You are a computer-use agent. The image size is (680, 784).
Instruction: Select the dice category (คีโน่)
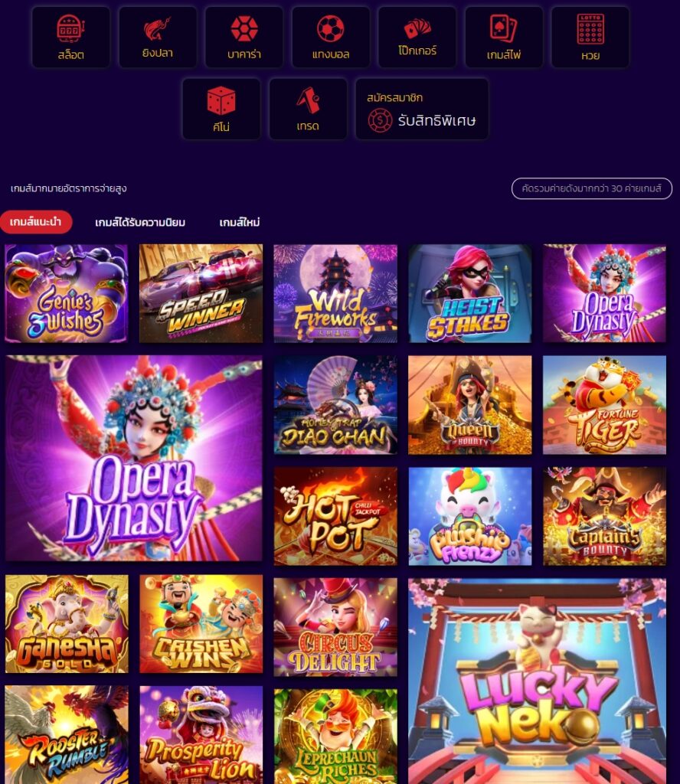221,109
